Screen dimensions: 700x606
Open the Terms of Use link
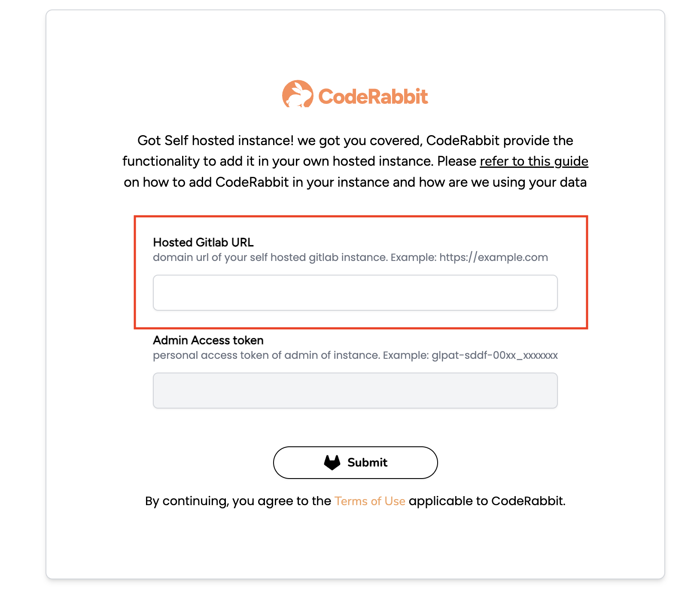[370, 501]
